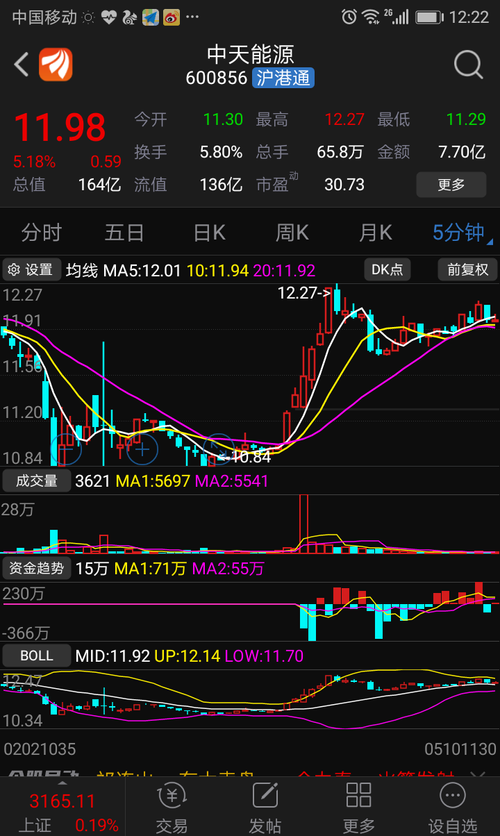The width and height of the screenshot is (500, 836).
Task: Open the search magnifier icon
Action: point(469,65)
